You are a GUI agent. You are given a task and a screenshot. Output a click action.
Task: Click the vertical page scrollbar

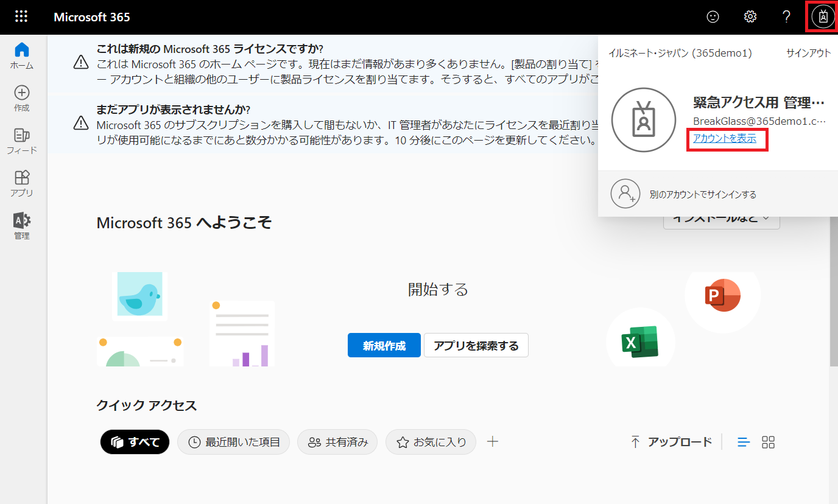point(833,292)
